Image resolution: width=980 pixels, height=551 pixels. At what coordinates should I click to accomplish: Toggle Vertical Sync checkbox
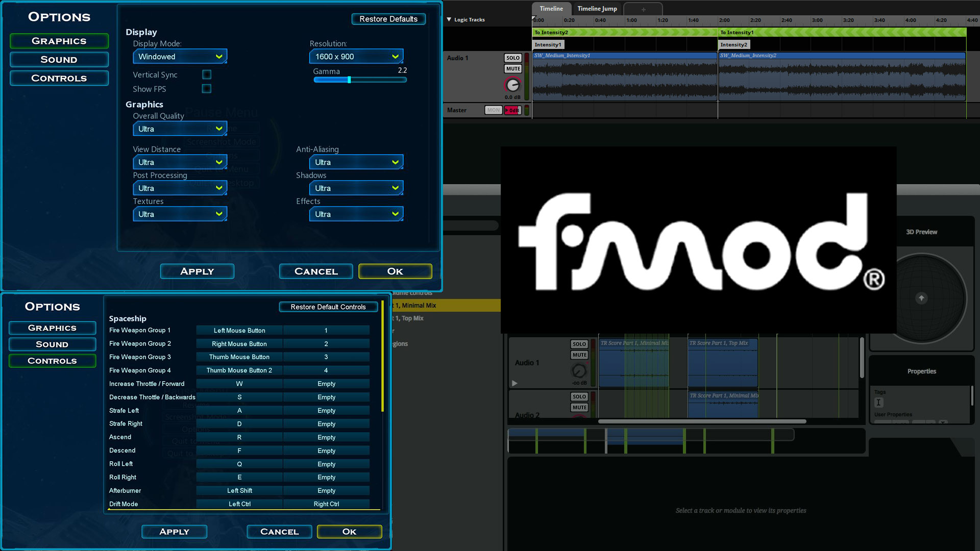point(207,74)
